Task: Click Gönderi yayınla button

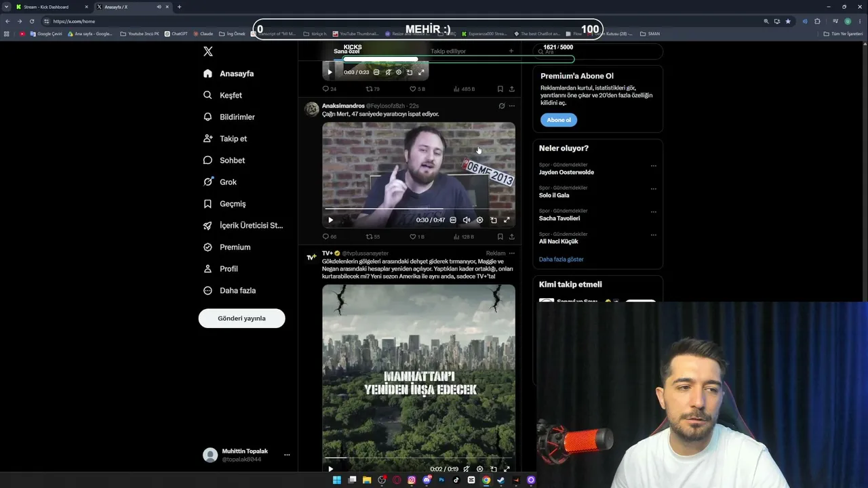Action: coord(241,318)
